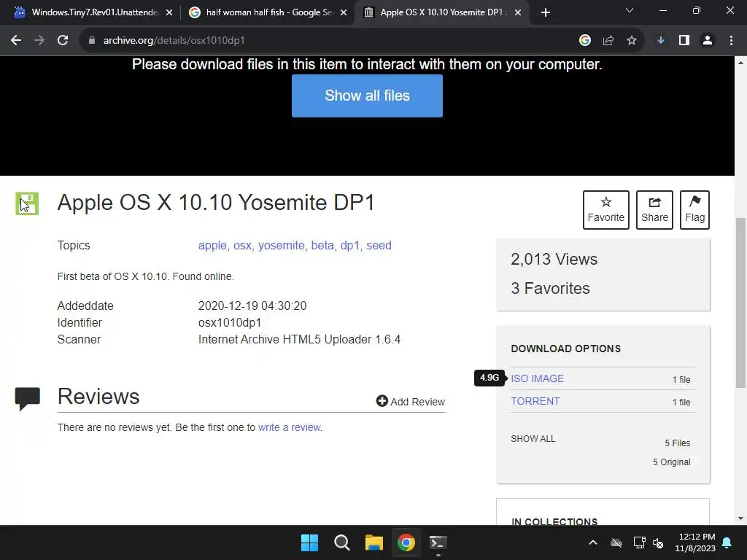Open a new browser tab
Viewport: 747px width, 560px height.
click(546, 12)
